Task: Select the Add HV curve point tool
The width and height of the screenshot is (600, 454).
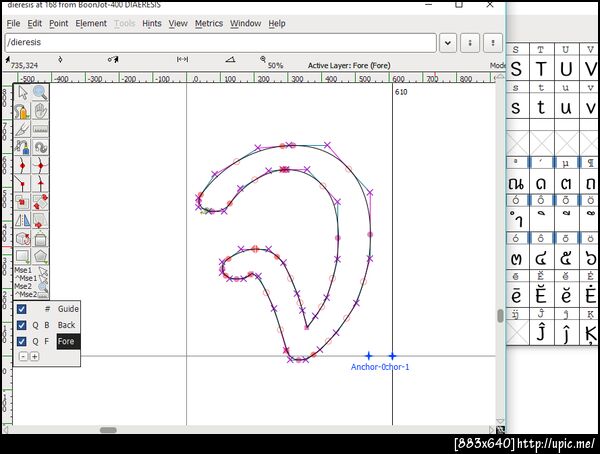Action: [40, 165]
